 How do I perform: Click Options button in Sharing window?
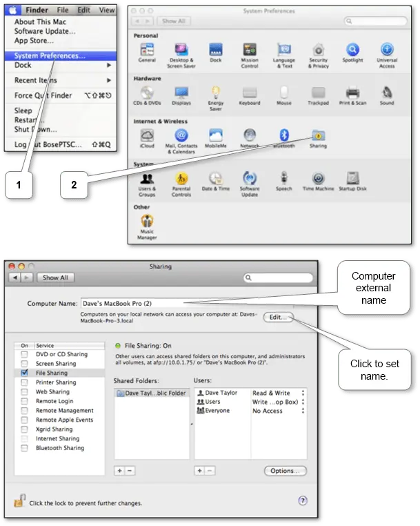286,471
